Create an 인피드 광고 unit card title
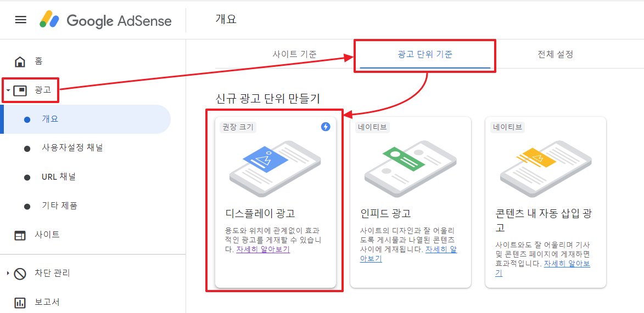644x313 pixels. click(385, 214)
